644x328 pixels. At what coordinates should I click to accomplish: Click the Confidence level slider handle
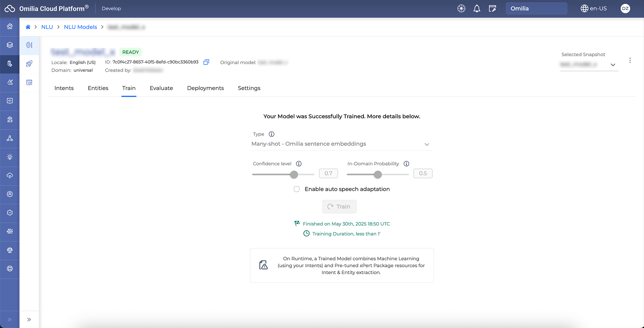294,174
